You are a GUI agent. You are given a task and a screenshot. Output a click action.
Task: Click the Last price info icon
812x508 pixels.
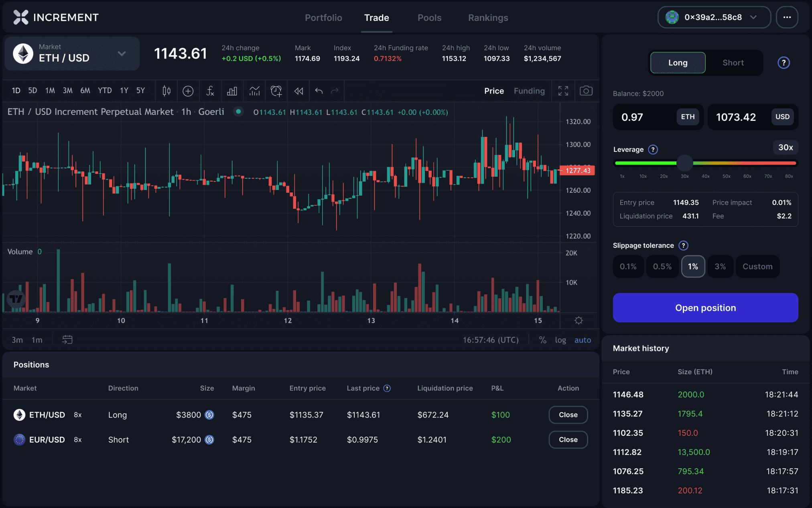pos(387,388)
